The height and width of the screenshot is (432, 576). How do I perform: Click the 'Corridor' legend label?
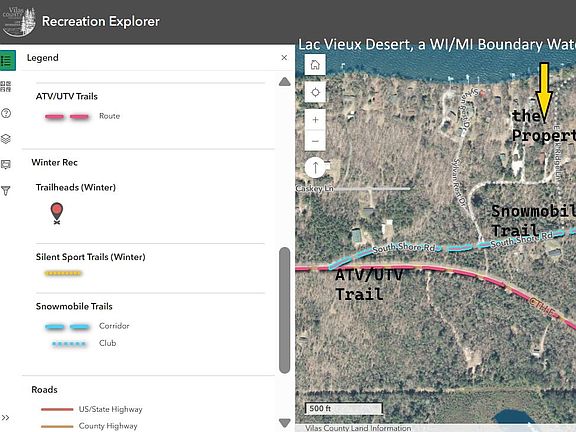pyautogui.click(x=114, y=326)
